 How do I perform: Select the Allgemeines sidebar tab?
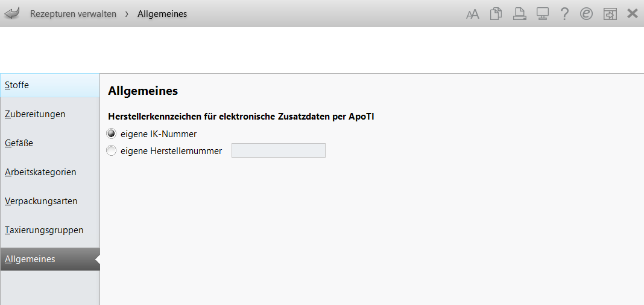click(x=50, y=259)
